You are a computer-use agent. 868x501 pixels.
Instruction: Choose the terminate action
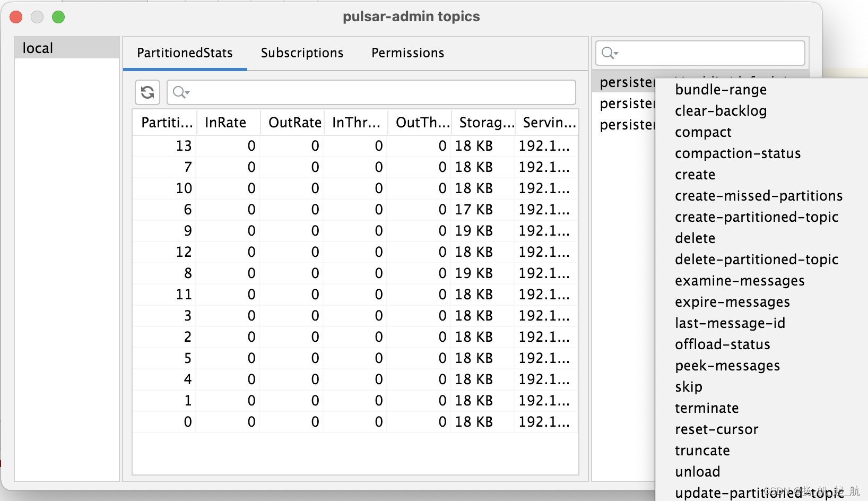tap(706, 408)
